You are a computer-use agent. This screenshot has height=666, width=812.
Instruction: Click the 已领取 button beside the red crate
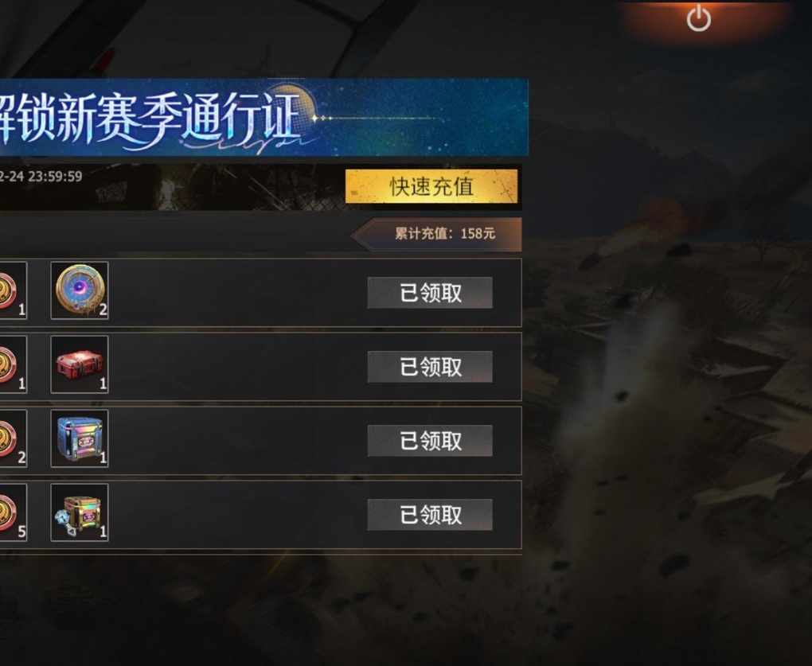coord(430,367)
